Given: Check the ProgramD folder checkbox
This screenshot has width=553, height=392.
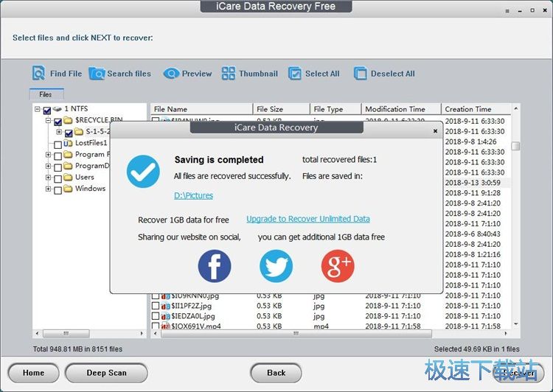Looking at the screenshot, I should pyautogui.click(x=58, y=167).
